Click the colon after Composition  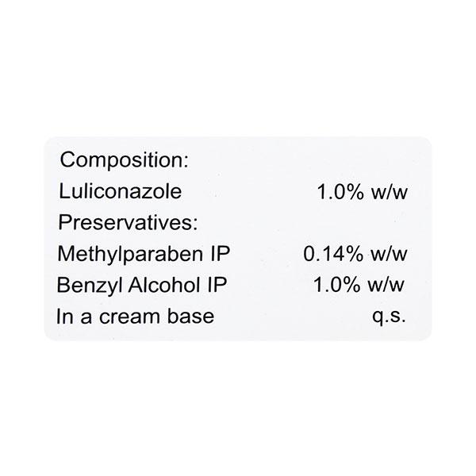[185, 162]
